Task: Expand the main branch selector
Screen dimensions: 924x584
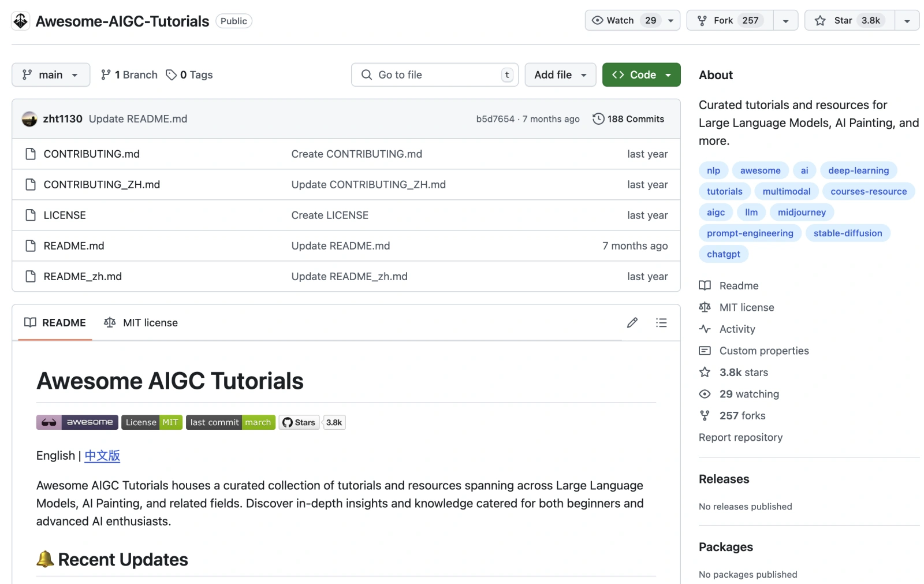Action: [51, 75]
